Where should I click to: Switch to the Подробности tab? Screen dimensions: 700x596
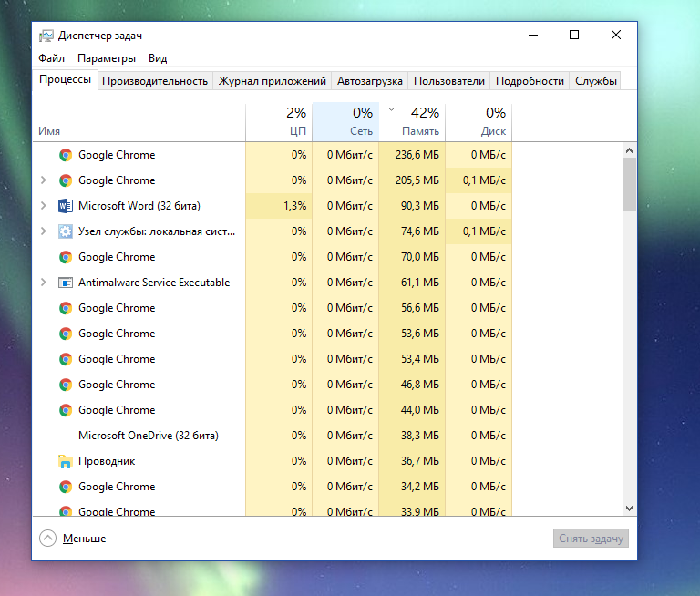[x=530, y=81]
